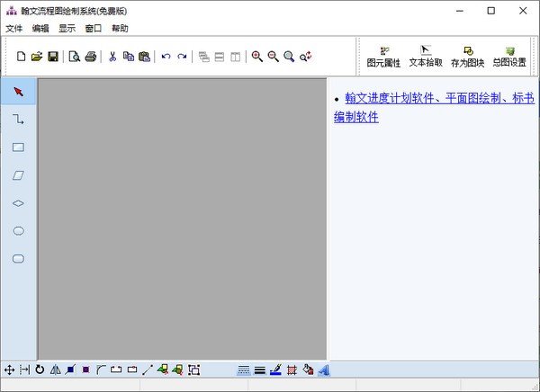Click the 图元属性 button
This screenshot has width=540, height=392.
coord(383,58)
